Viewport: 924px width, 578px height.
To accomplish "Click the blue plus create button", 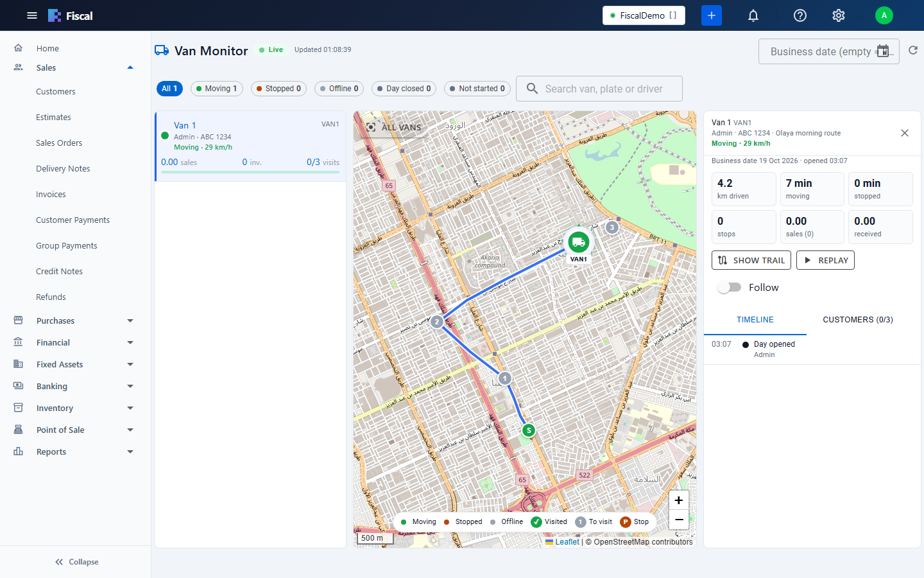I will 712,15.
